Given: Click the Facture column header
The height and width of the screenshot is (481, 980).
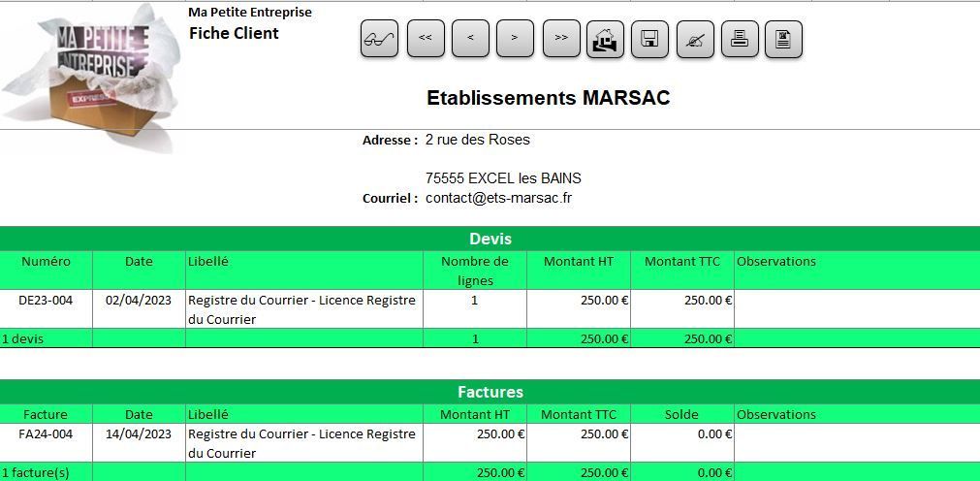Looking at the screenshot, I should click(x=46, y=414).
